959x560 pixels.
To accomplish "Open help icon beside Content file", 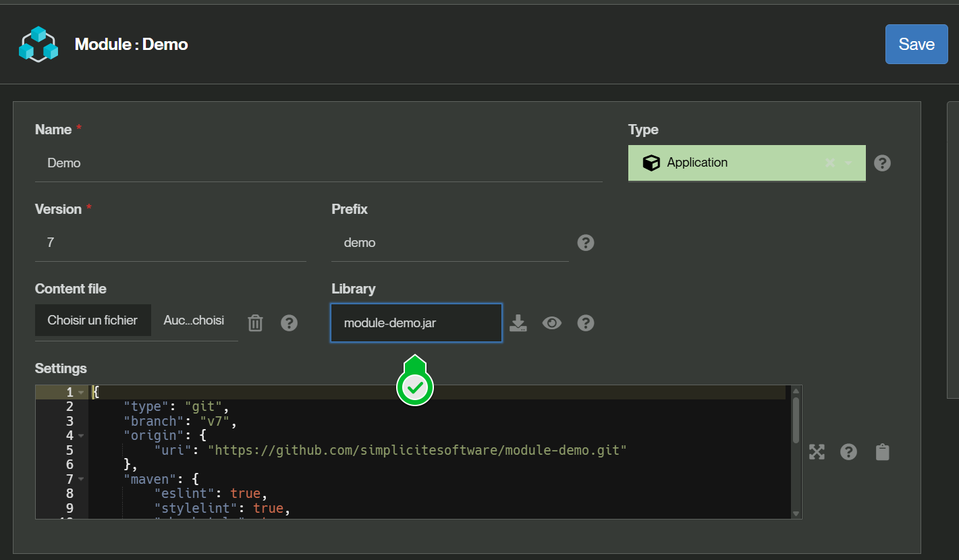I will [289, 323].
